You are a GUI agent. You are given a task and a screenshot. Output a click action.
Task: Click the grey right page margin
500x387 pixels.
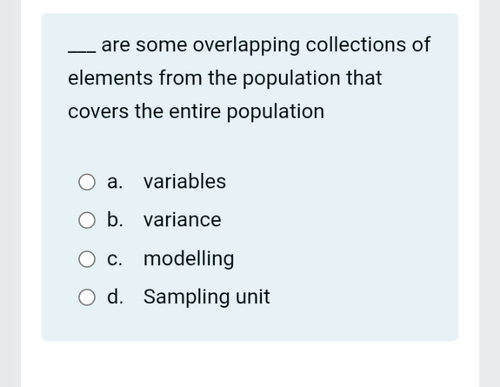click(x=489, y=193)
